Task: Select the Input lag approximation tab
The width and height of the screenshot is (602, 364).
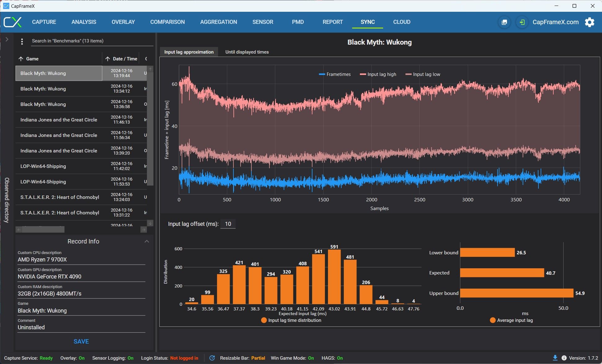Action: (189, 52)
